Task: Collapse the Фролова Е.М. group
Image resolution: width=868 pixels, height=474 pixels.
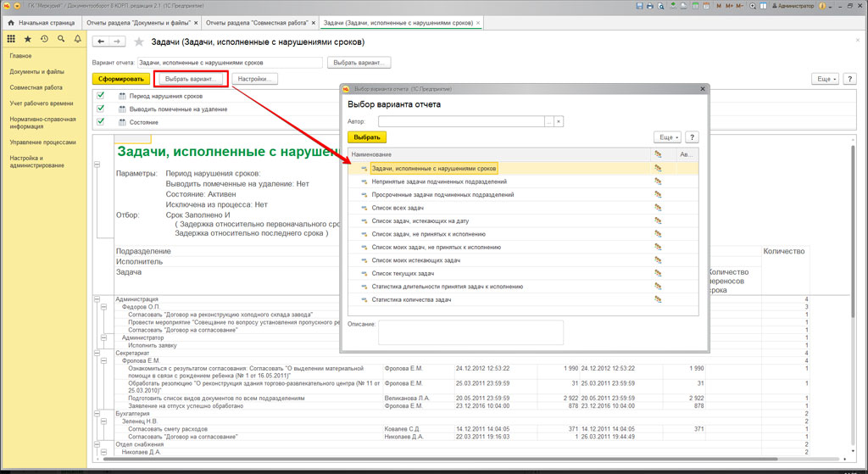Action: tap(103, 360)
